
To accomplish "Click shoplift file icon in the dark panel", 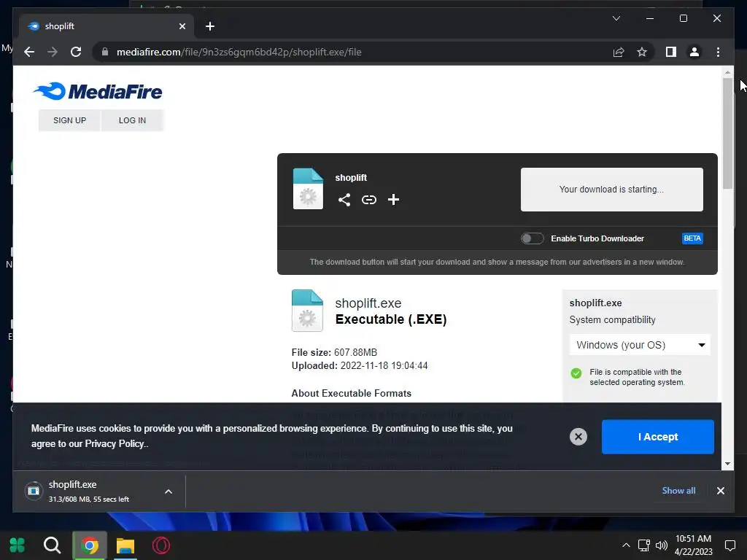I will point(308,189).
